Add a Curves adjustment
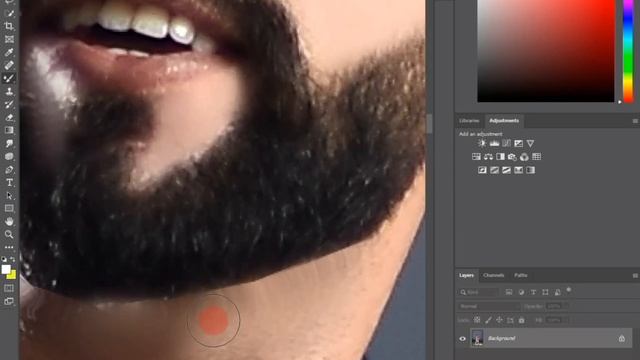Image resolution: width=640 pixels, height=360 pixels. point(506,143)
